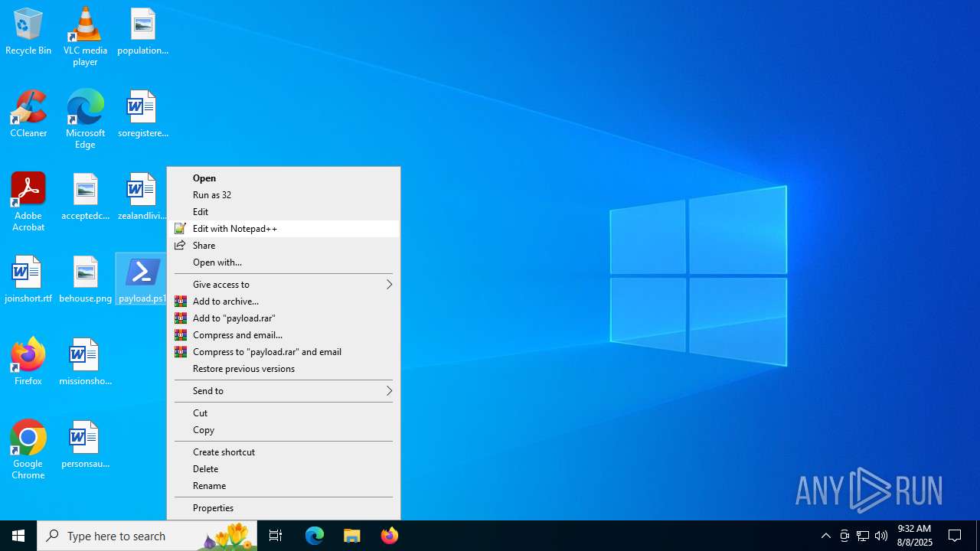Select the Firefox desktop shortcut
The width and height of the screenshot is (980, 551).
[28, 362]
